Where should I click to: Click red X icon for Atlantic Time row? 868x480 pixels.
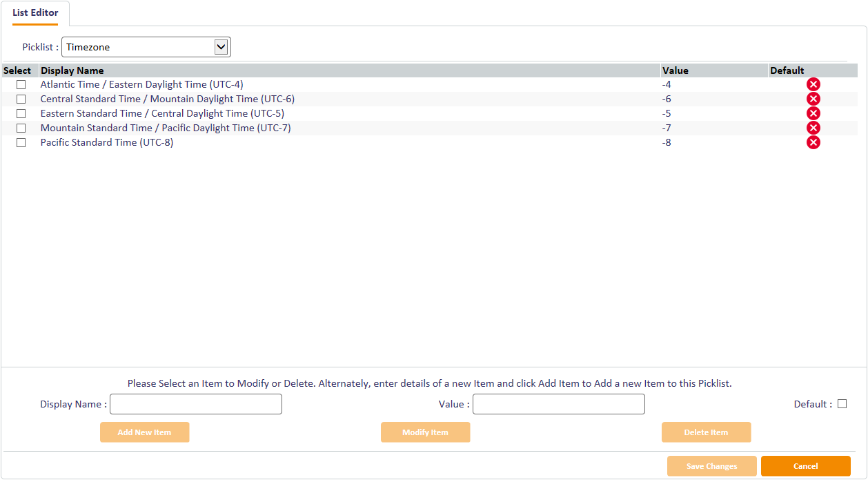tap(813, 84)
